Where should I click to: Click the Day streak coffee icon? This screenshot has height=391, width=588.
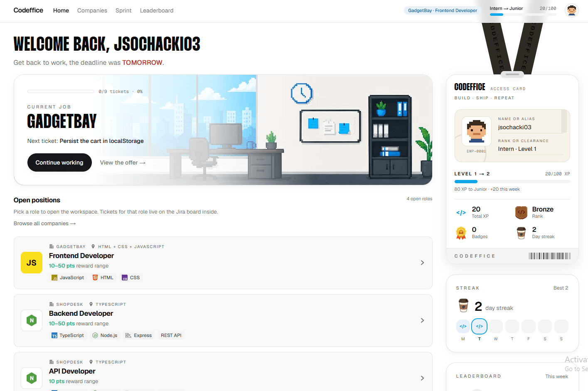(x=521, y=233)
